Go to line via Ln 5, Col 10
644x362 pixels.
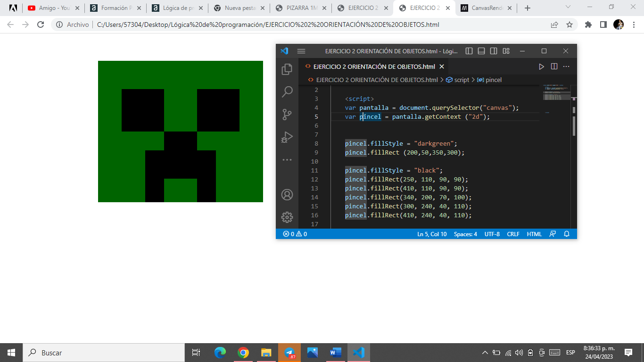[432, 234]
